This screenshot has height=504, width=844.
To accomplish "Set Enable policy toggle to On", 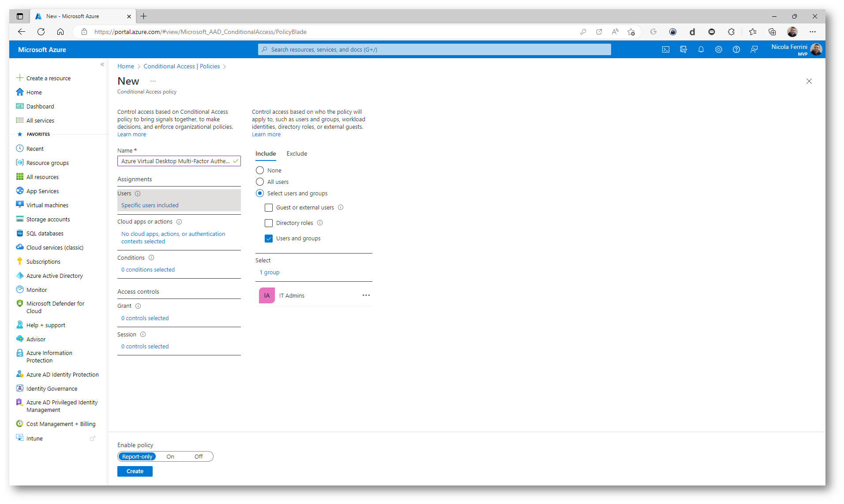I will click(x=170, y=456).
